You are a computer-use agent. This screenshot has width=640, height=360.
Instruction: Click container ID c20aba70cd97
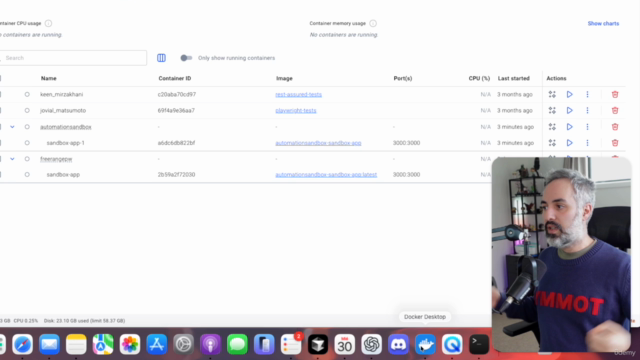[177, 94]
